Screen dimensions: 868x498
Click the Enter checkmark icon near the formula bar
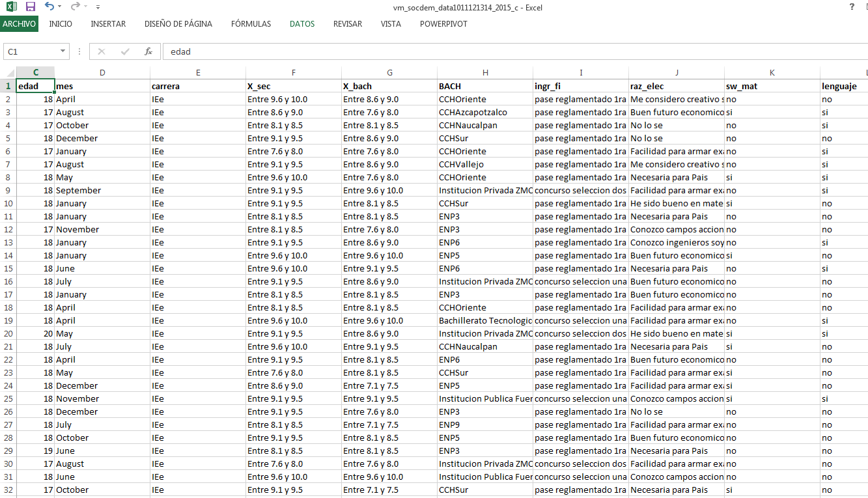tap(124, 51)
